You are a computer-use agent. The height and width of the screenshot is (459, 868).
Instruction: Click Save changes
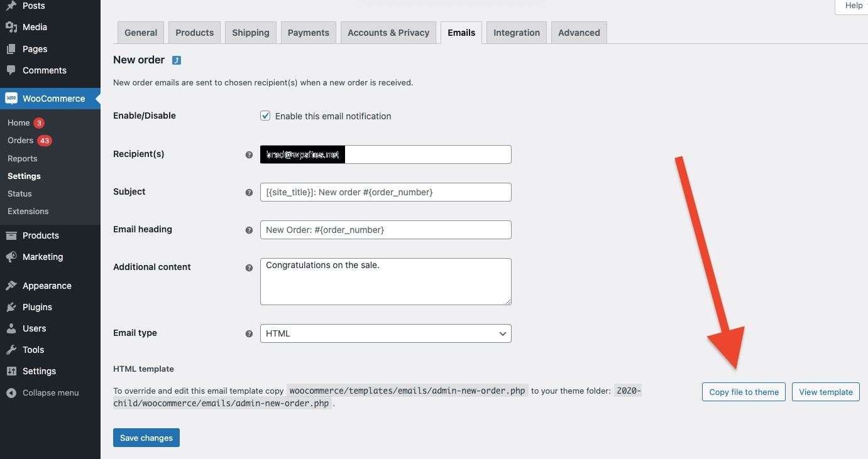pyautogui.click(x=146, y=438)
